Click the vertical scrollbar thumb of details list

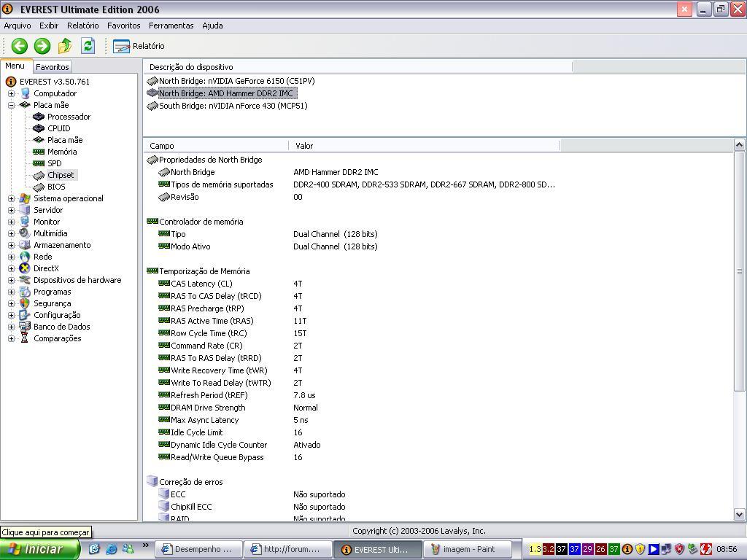point(740,271)
